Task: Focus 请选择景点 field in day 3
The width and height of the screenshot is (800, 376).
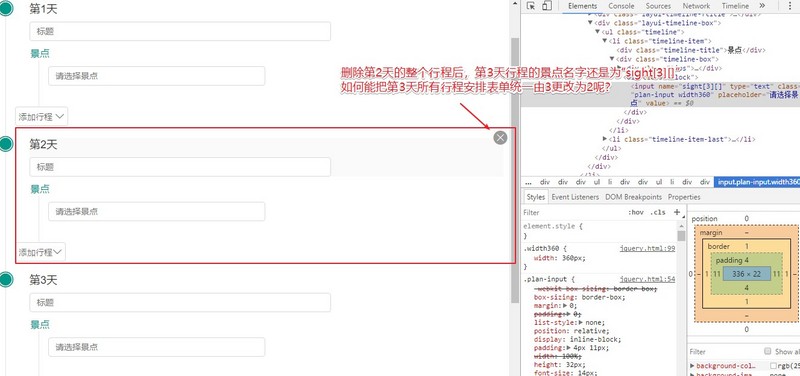Action: point(157,347)
